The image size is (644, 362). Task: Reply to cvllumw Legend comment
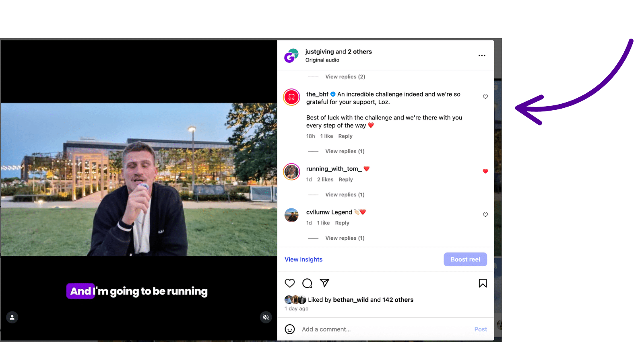[342, 223]
